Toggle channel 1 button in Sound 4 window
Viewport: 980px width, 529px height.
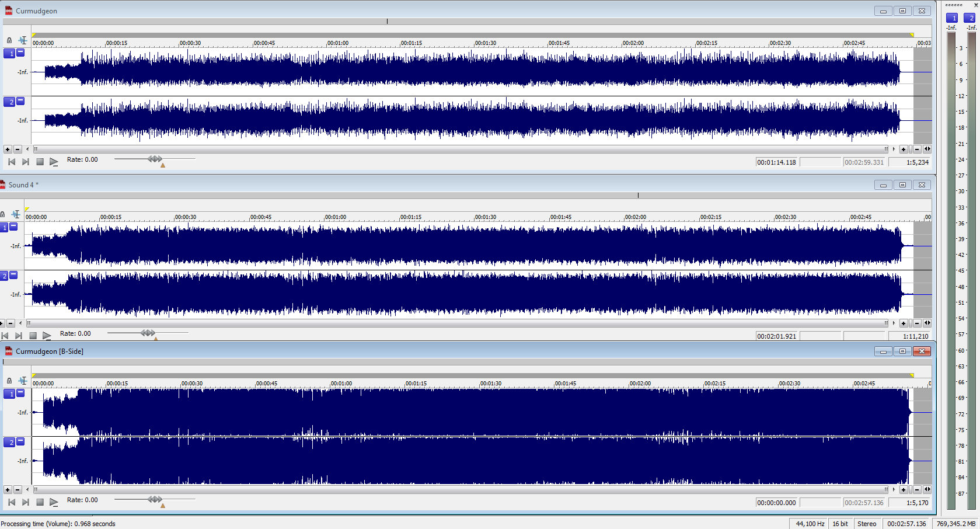coord(4,228)
